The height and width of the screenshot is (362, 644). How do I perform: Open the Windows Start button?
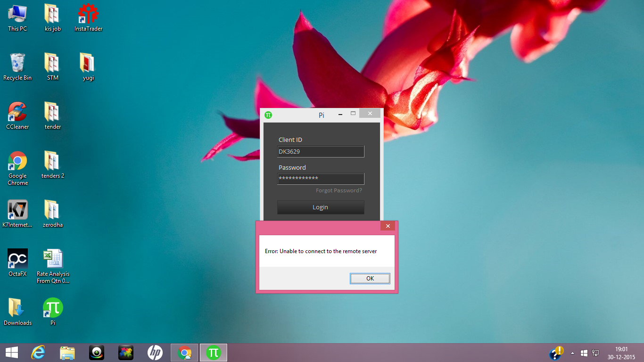point(11,353)
